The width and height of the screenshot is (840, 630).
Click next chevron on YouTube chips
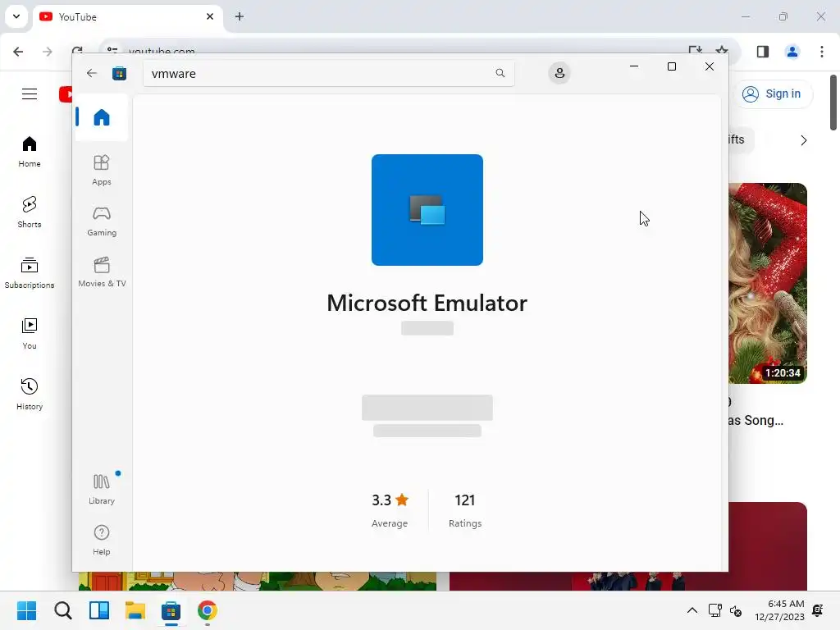803,140
